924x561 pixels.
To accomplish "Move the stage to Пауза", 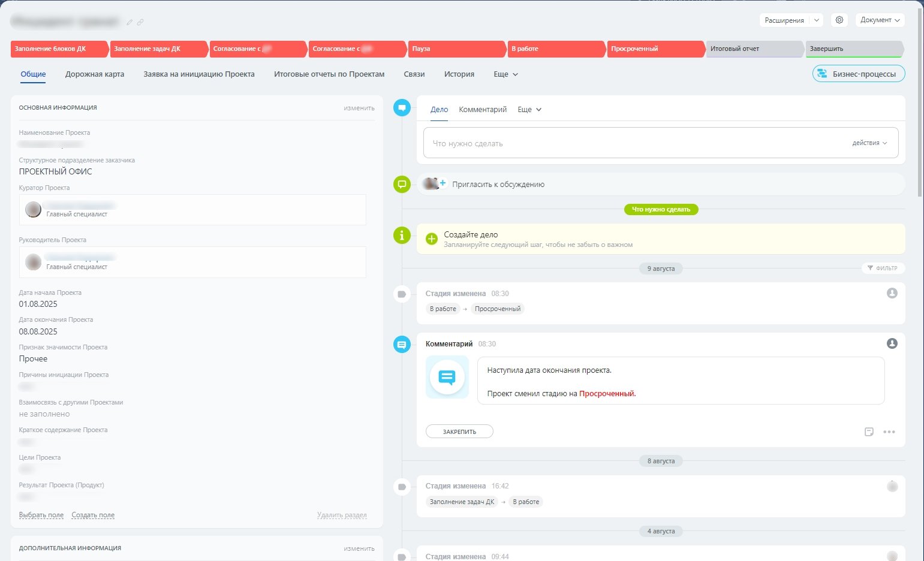I will tap(457, 49).
